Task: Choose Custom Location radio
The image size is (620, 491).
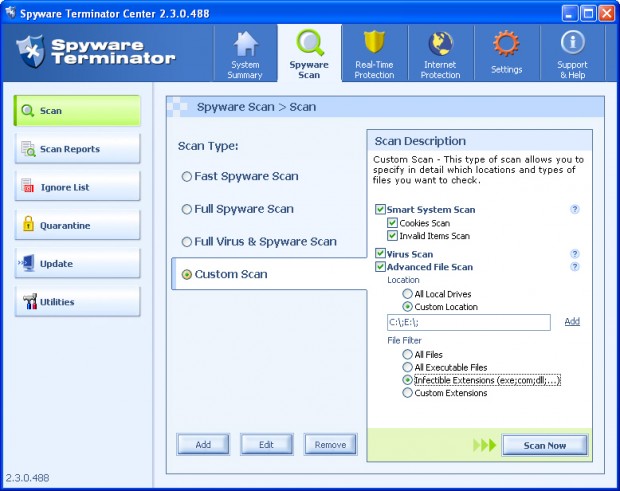Action: coord(407,306)
